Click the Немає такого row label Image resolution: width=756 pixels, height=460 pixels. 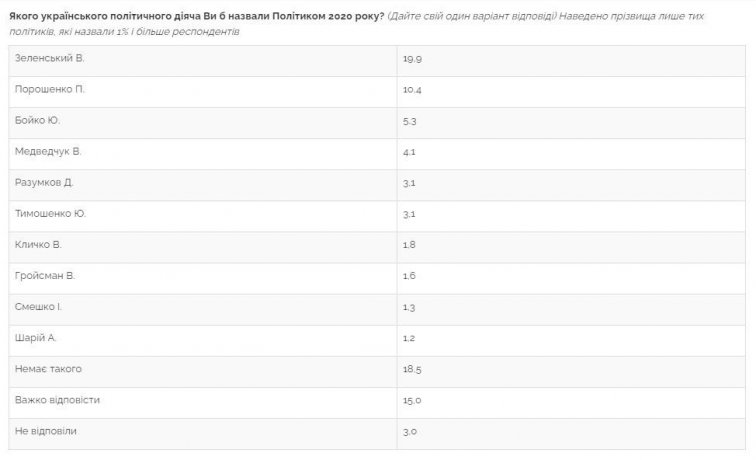(48, 369)
